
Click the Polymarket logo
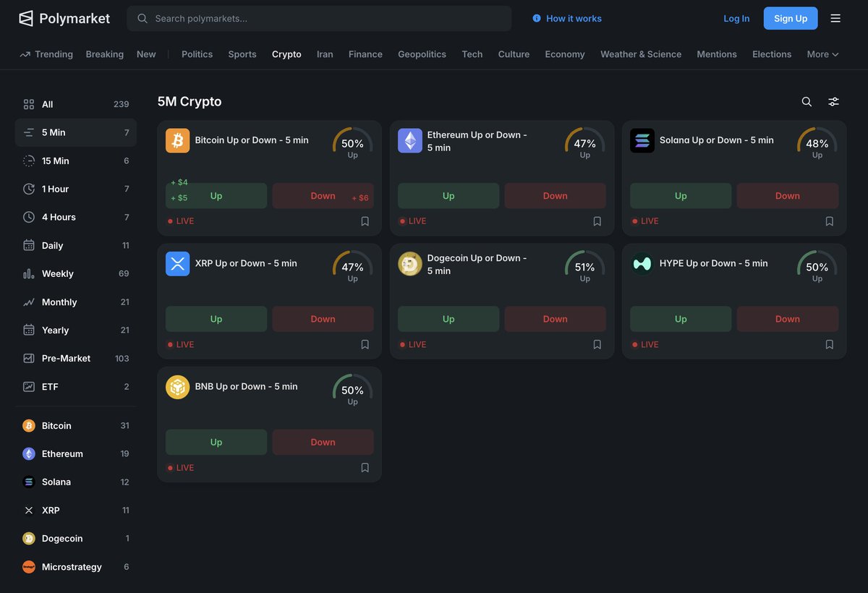pos(64,18)
